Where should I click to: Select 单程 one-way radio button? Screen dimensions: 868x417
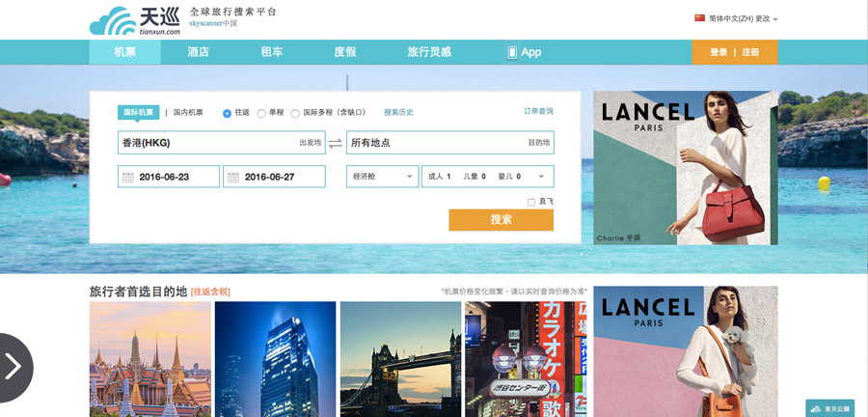(261, 114)
